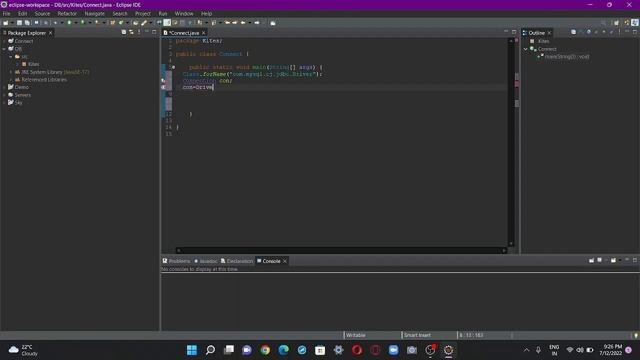Click the green Run toolbar icon
The image size is (640, 360).
coord(69,23)
